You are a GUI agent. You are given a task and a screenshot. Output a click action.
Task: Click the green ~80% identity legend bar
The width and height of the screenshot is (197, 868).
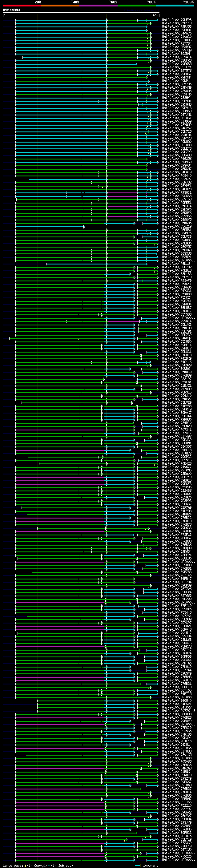tap(137, 6)
